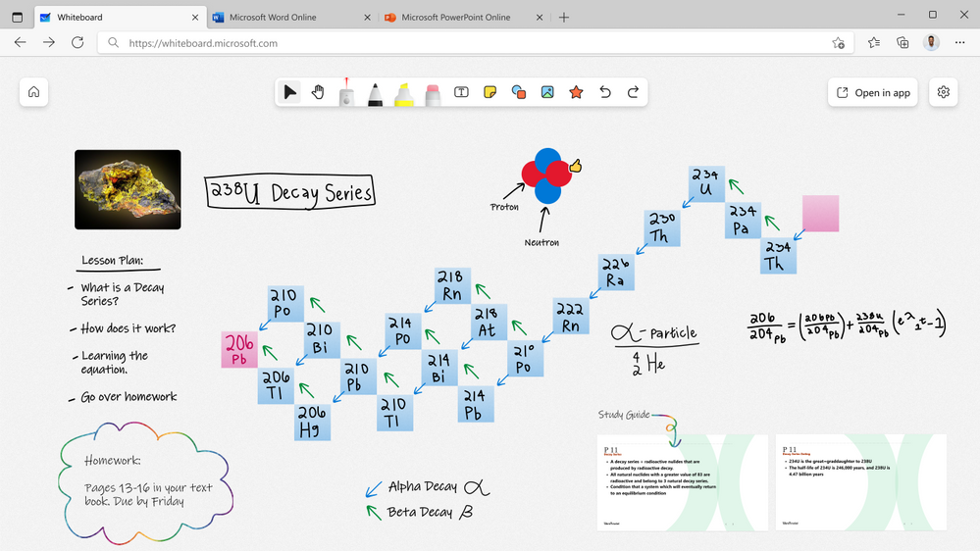This screenshot has width=980, height=551.
Task: Select the blank pink sticky note
Action: click(821, 214)
